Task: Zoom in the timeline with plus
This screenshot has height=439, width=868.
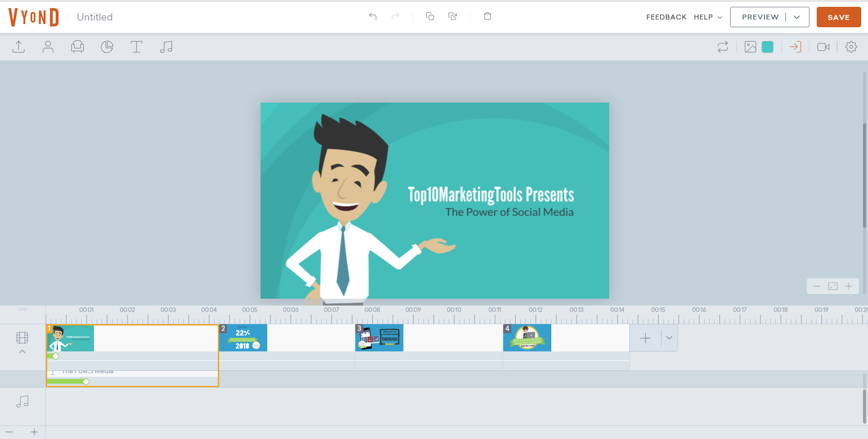Action: click(34, 432)
